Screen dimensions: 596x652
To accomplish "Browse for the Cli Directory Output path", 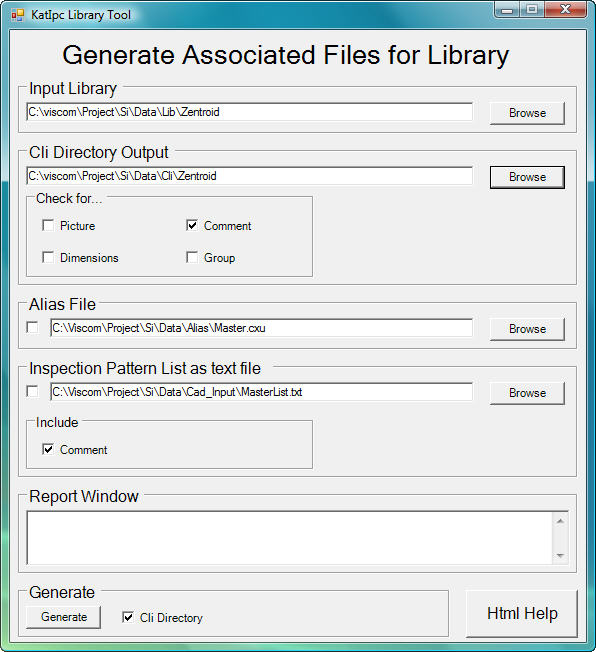I will point(527,177).
